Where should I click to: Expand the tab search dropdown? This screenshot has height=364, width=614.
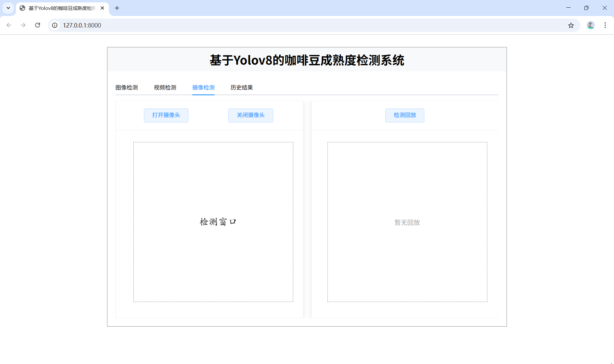(x=8, y=8)
